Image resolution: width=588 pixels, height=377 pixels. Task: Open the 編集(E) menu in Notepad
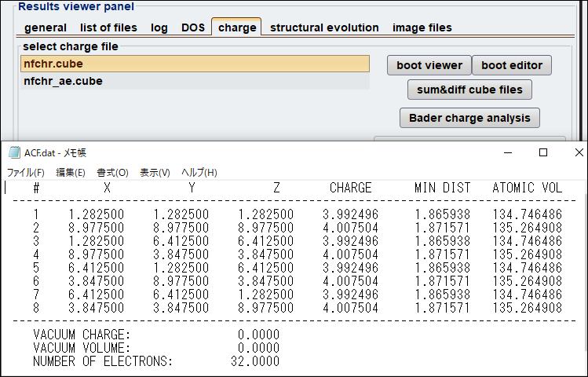(x=71, y=173)
